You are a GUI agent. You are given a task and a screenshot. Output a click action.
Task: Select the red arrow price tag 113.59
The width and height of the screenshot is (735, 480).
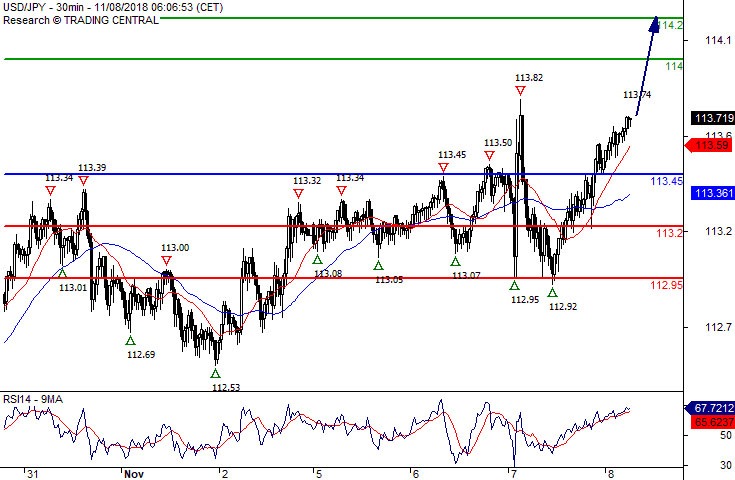[x=709, y=145]
